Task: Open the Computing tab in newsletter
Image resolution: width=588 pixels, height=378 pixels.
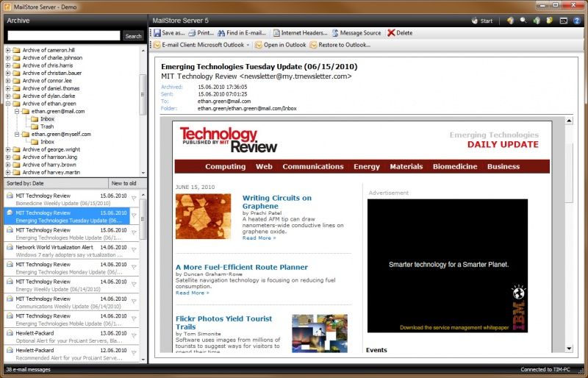Action: (226, 167)
